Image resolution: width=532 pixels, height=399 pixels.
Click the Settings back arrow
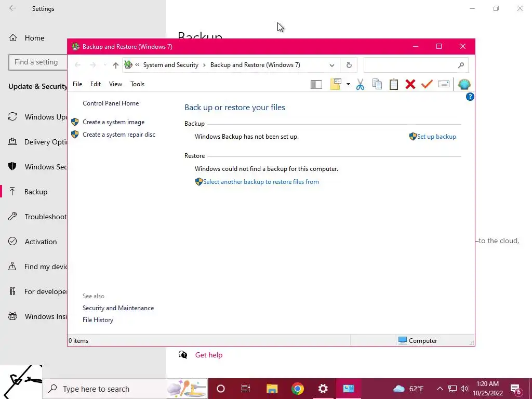(12, 8)
